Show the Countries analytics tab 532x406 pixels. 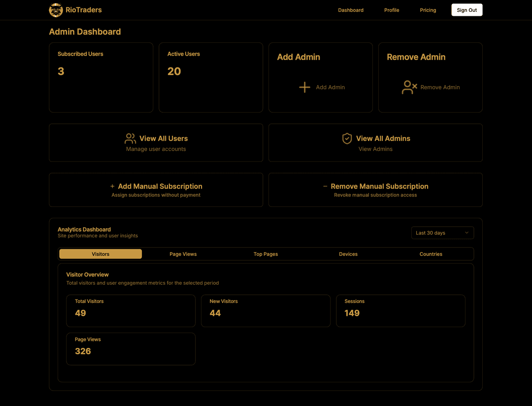431,254
